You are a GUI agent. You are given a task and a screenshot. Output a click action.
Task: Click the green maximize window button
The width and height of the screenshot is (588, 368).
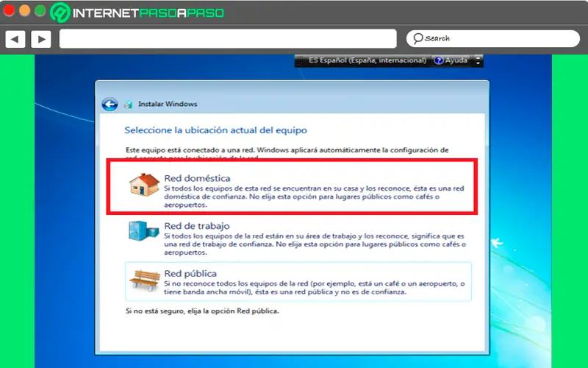pyautogui.click(x=40, y=10)
